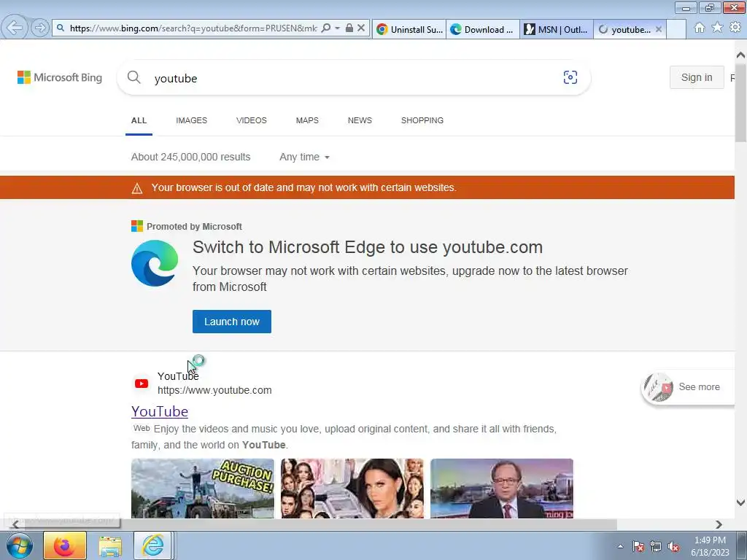This screenshot has width=747, height=560.
Task: Click the See more button
Action: click(x=688, y=387)
